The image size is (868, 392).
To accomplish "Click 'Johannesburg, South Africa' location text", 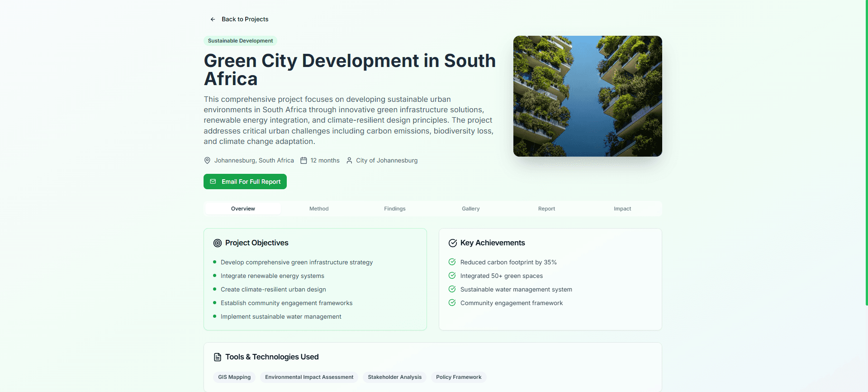I will pos(254,161).
